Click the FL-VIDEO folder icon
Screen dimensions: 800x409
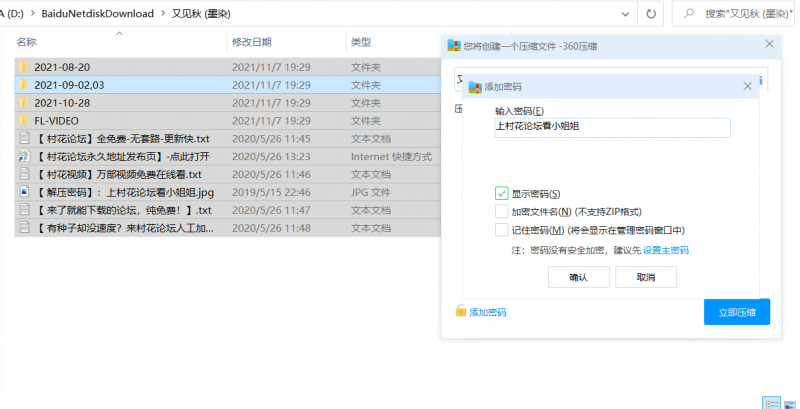click(x=23, y=120)
